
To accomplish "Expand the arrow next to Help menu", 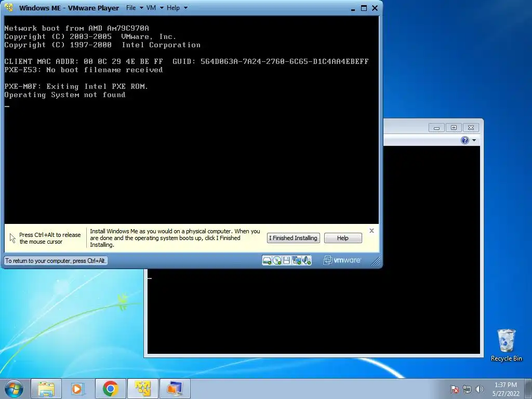I will (x=185, y=8).
